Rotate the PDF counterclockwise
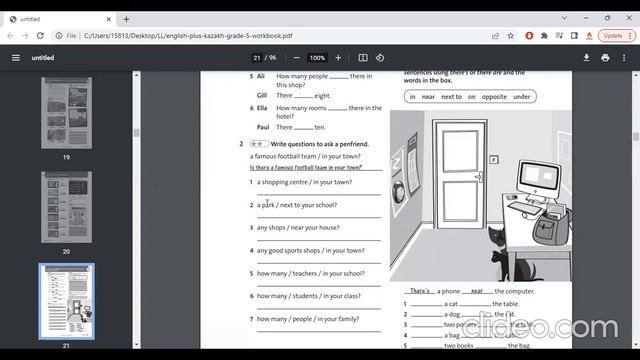 tap(380, 58)
